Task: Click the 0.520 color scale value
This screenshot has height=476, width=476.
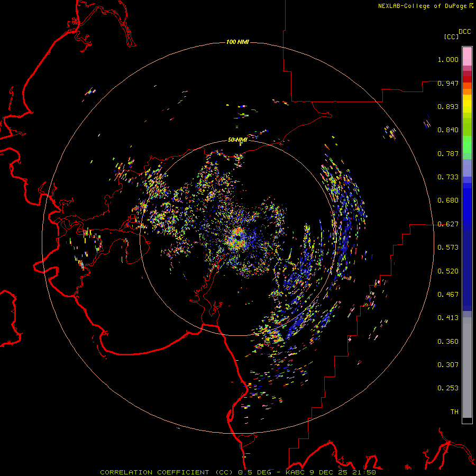Action: 448,271
